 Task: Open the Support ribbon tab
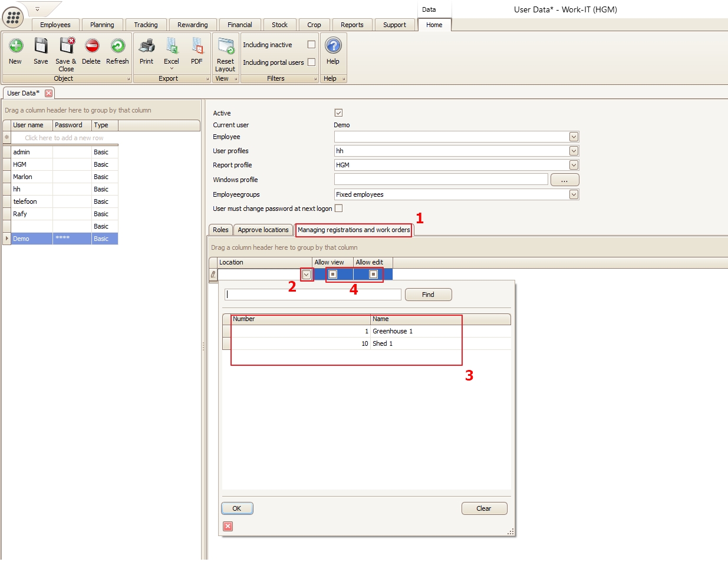click(394, 25)
